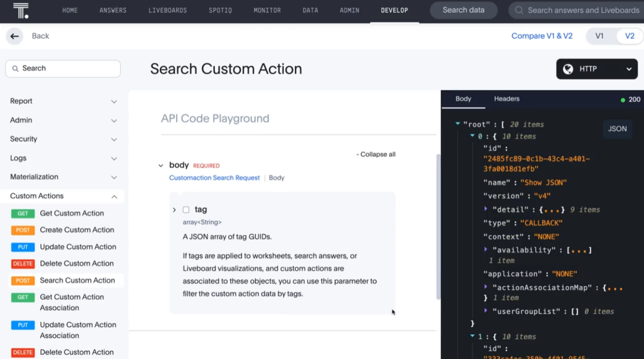Click POST badge for Search Custom Action

coord(23,280)
